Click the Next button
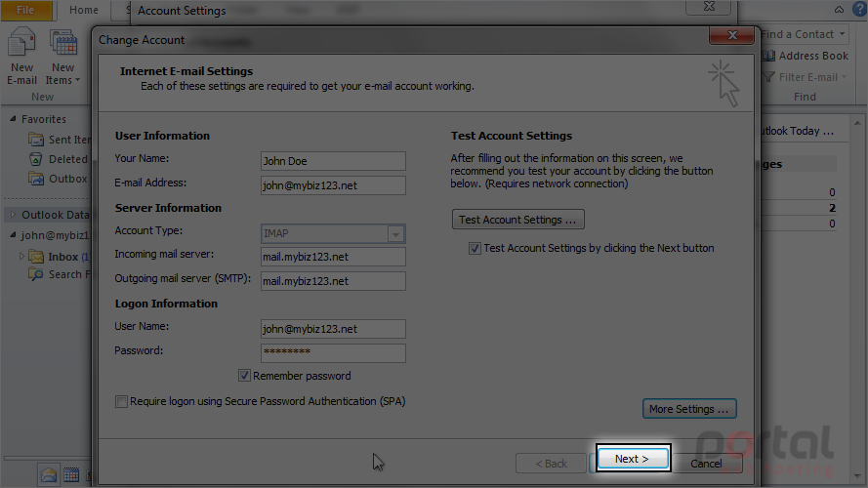Viewport: 868px width, 488px height. (x=634, y=459)
